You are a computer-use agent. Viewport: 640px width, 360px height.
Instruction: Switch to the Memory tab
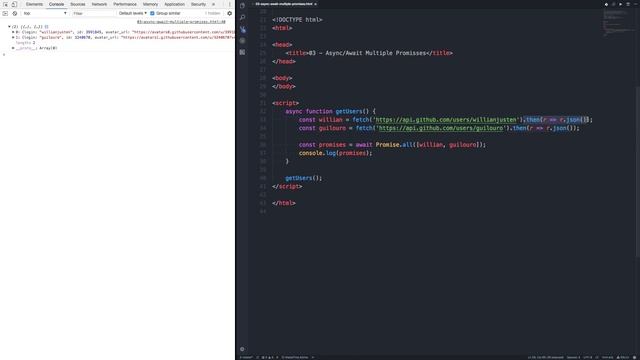(x=150, y=4)
